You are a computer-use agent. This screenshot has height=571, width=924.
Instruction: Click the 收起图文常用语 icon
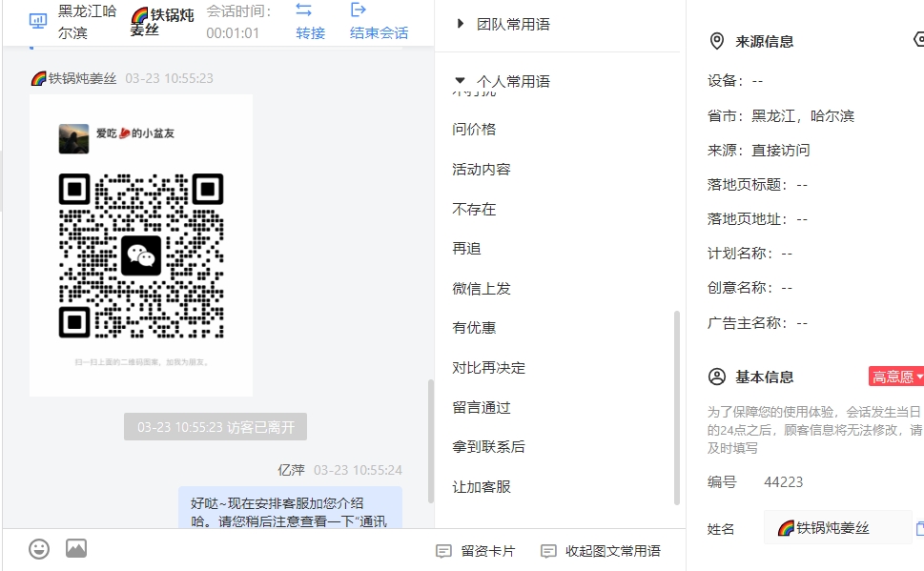point(548,551)
